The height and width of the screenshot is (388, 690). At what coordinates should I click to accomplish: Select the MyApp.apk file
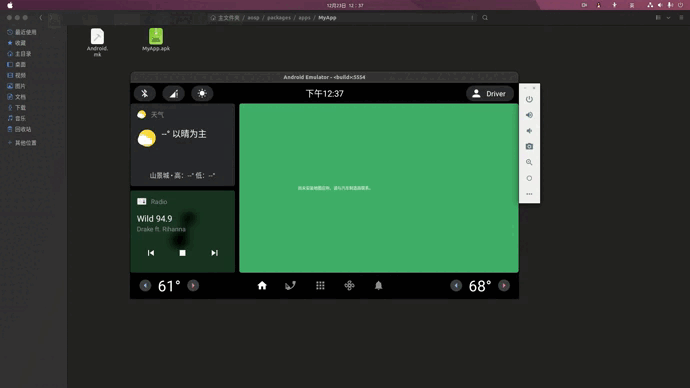(x=156, y=40)
